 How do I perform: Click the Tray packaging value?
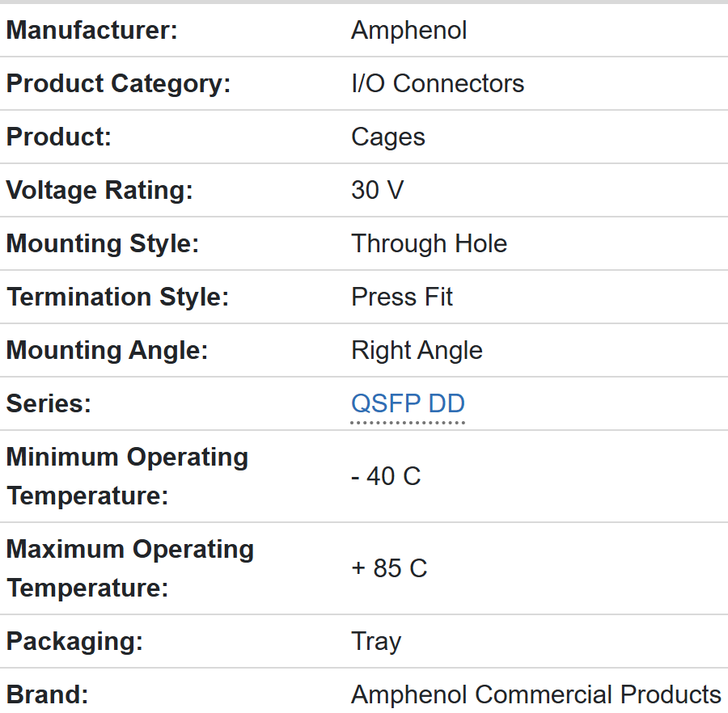(376, 642)
